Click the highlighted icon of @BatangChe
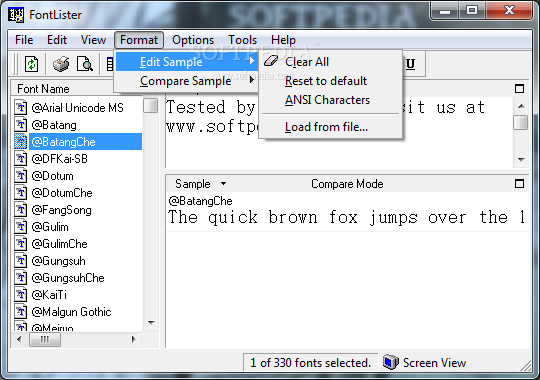The height and width of the screenshot is (380, 540). coord(21,142)
